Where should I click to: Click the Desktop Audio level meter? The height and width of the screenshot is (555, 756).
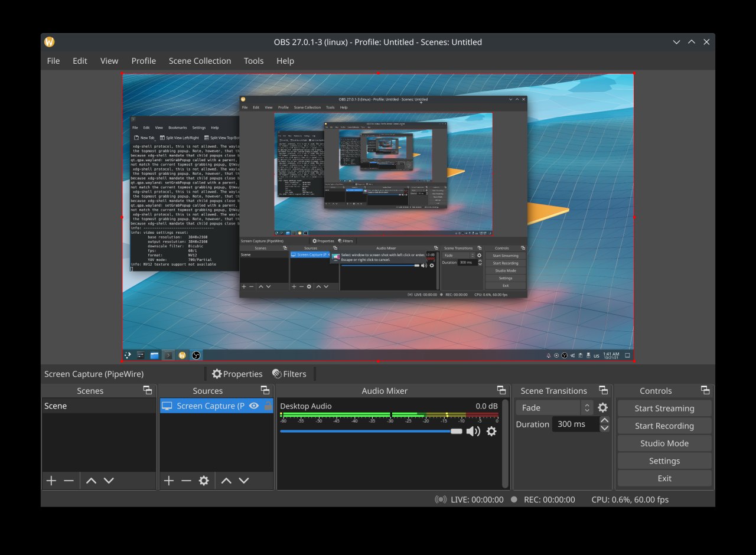[x=389, y=414]
